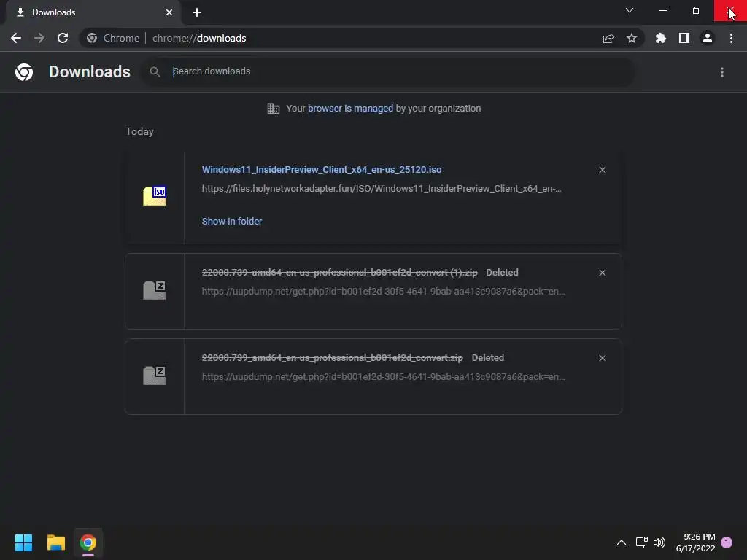Image resolution: width=747 pixels, height=560 pixels.
Task: Click the ISO file type icon
Action: pos(155,195)
